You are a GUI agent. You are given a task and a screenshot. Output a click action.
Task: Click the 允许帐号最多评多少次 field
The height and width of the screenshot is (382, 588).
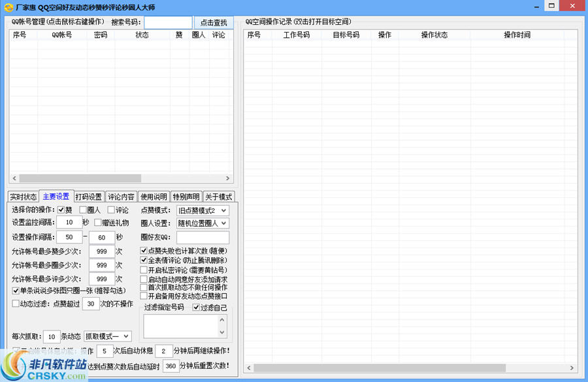(x=102, y=279)
